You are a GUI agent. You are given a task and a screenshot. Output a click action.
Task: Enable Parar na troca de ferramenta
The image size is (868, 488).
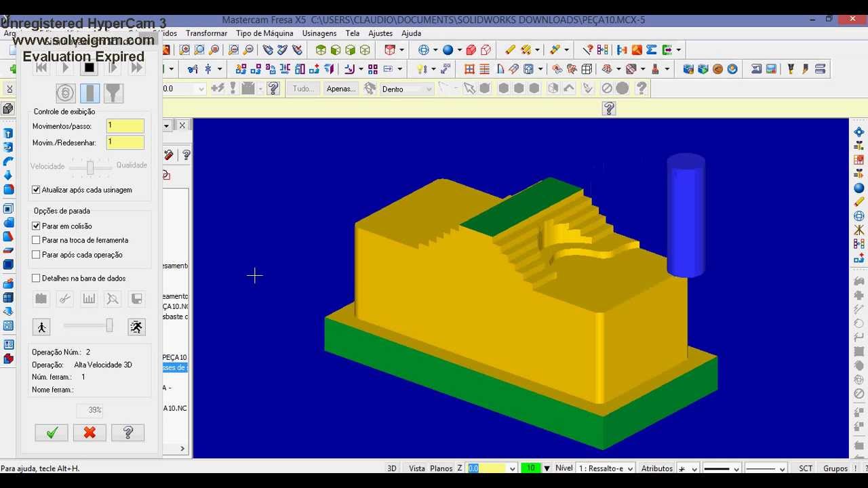pos(37,240)
